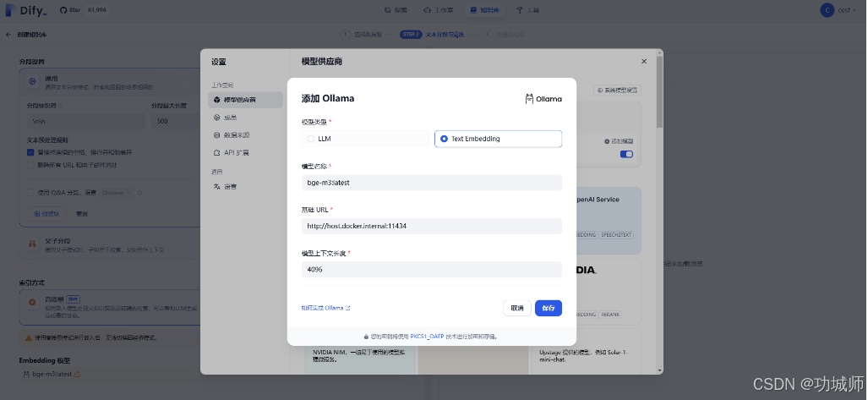
Task: Open the how to integrate Ollama link
Action: pyautogui.click(x=325, y=308)
